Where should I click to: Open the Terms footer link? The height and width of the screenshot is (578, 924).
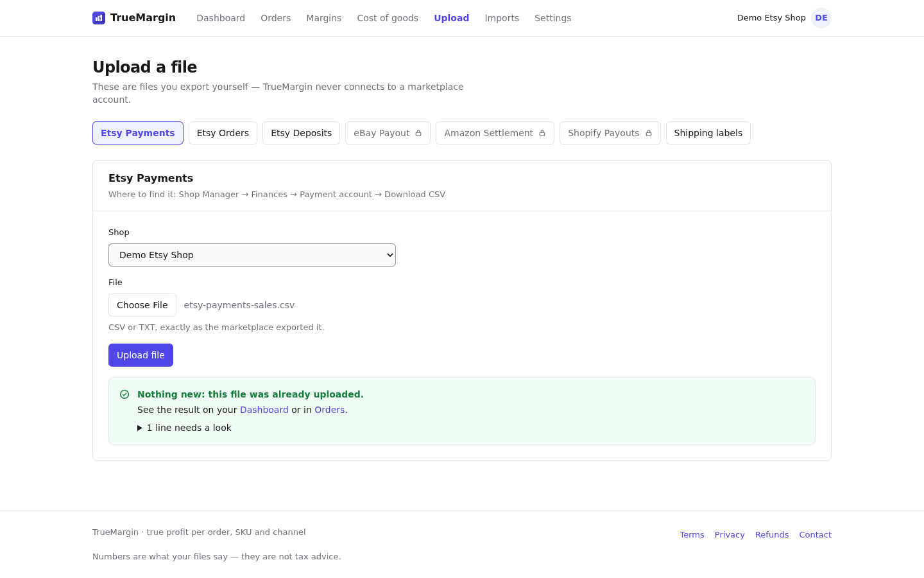point(692,535)
